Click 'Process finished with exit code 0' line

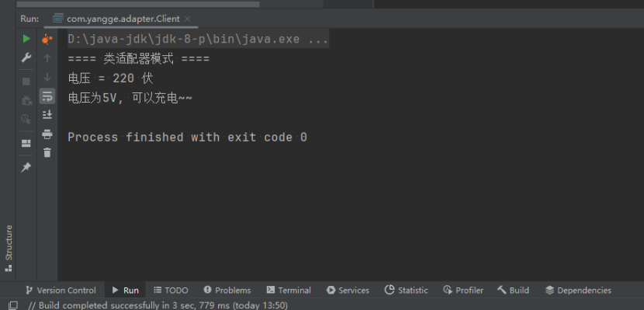click(x=187, y=137)
